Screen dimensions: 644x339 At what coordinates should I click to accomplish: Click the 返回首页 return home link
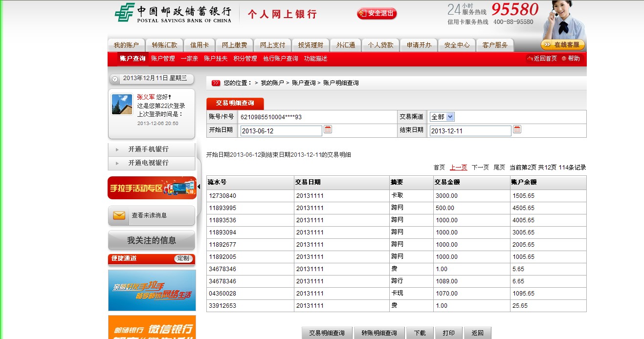click(542, 59)
